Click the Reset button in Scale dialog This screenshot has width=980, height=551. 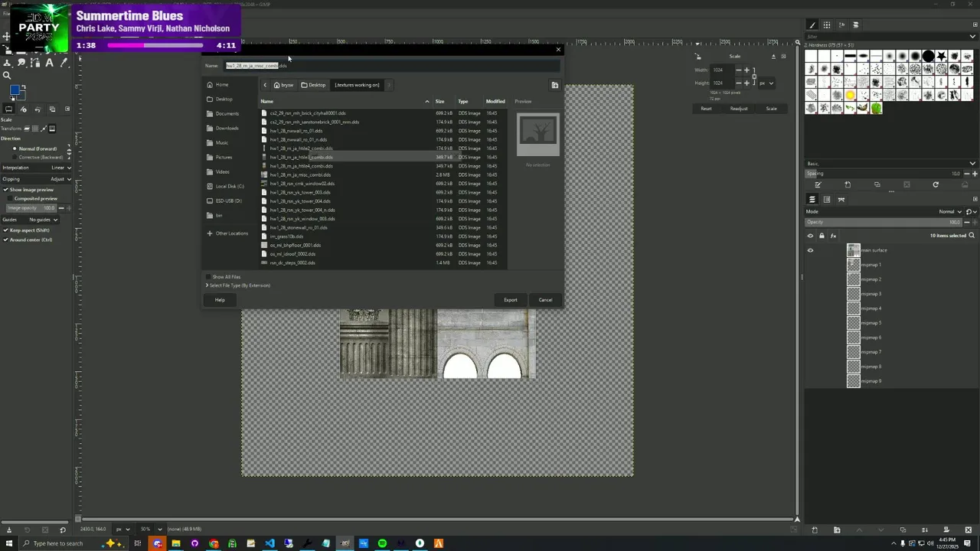(x=706, y=109)
